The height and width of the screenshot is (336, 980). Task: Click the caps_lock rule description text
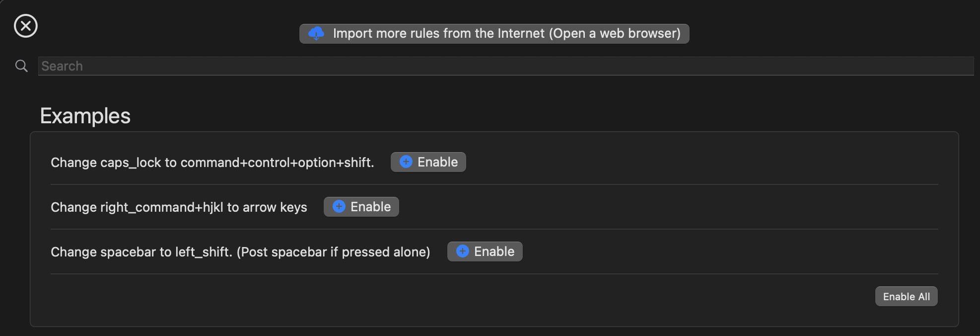click(x=212, y=163)
